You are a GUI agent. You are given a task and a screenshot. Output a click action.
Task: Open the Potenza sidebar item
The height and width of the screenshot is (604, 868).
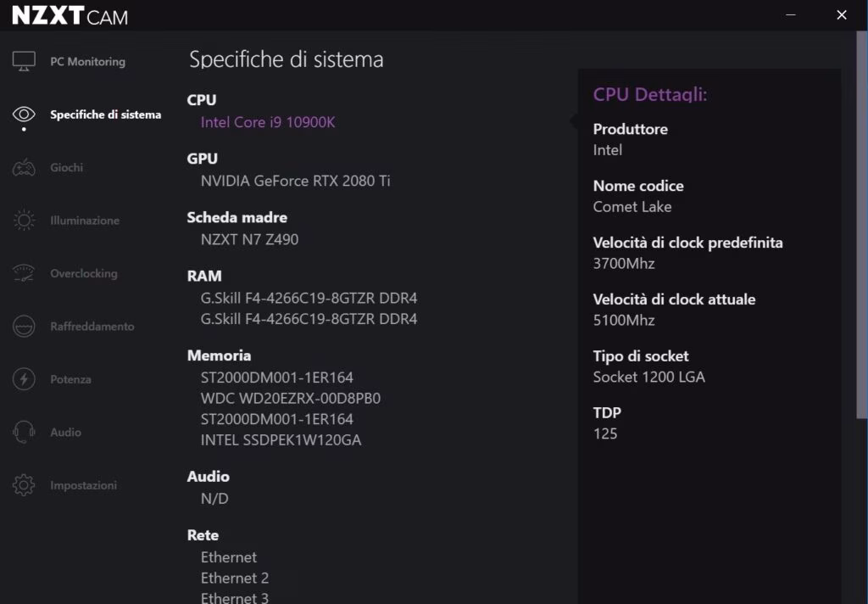[x=70, y=379]
